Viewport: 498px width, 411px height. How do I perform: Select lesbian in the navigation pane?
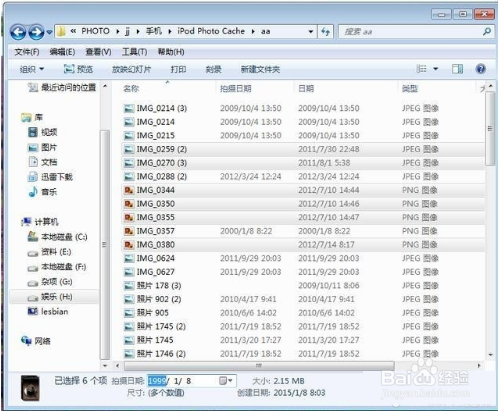(x=48, y=312)
